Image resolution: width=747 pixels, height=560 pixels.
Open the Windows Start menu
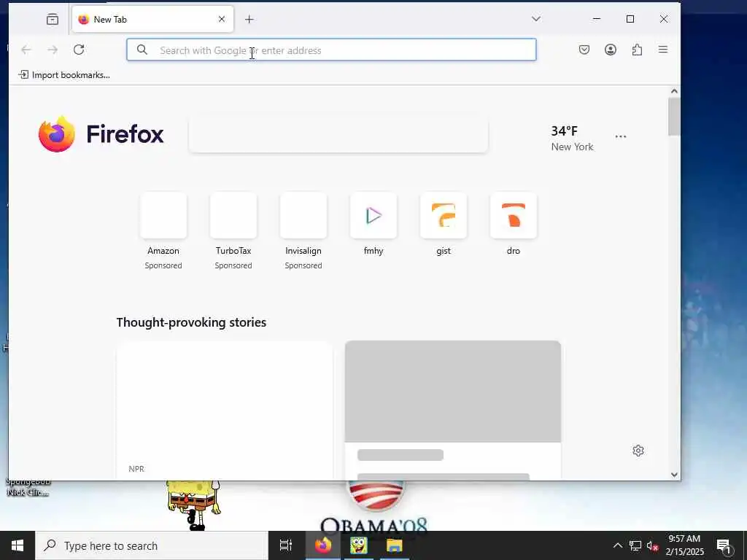[x=18, y=545]
